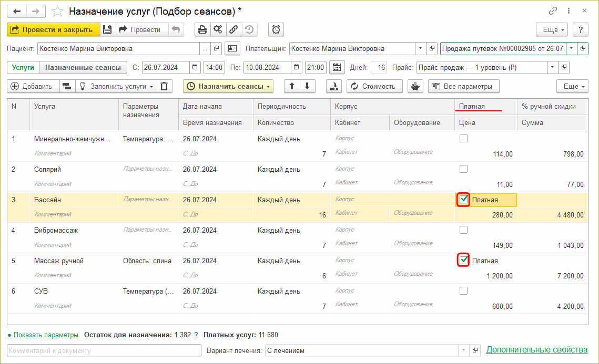Image resolution: width=599 pixels, height=364 pixels.
Task: Click the save (floppy disk) icon
Action: [x=107, y=30]
